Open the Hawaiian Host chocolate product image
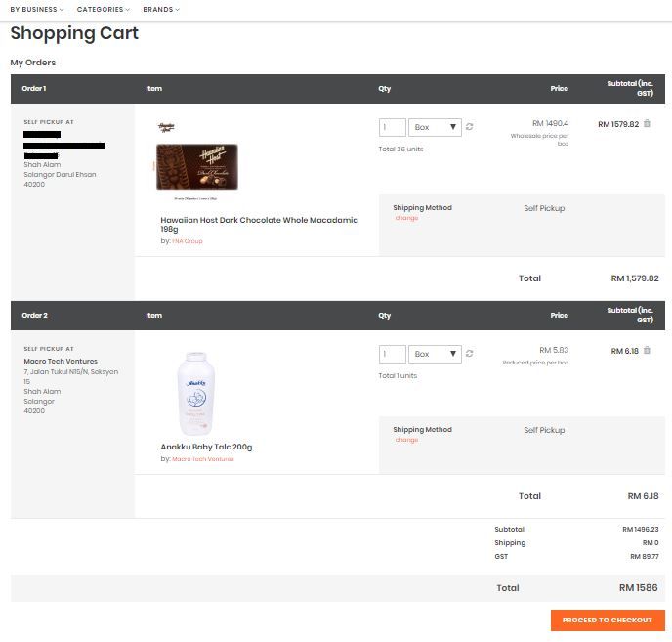This screenshot has height=642, width=672. [196, 166]
